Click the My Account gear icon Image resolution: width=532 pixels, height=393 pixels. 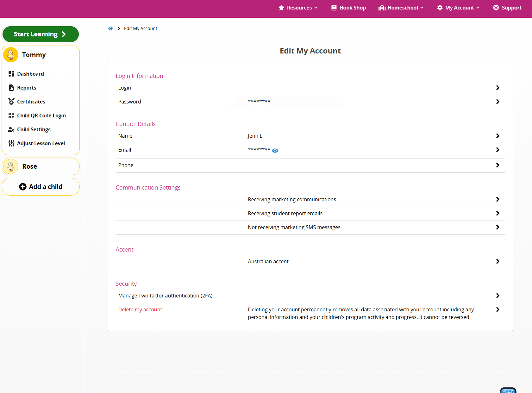(440, 8)
